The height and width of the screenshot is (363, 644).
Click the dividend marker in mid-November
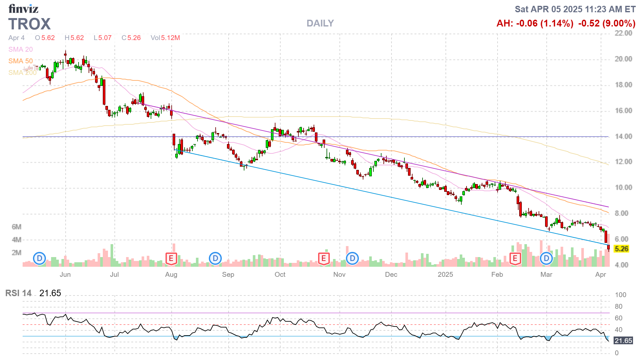tap(352, 258)
